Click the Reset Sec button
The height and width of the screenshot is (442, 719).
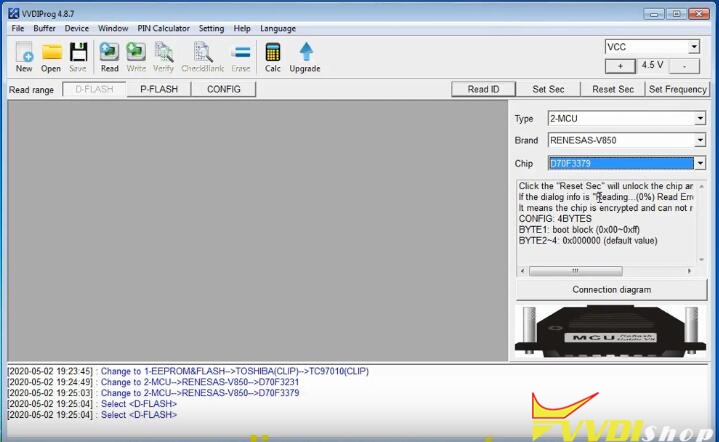point(613,89)
